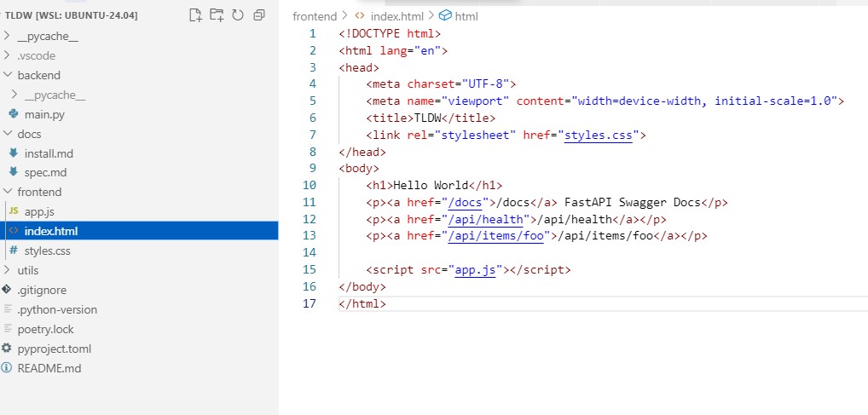The width and height of the screenshot is (868, 415).
Task: Click the Hello World text in code
Action: [431, 186]
